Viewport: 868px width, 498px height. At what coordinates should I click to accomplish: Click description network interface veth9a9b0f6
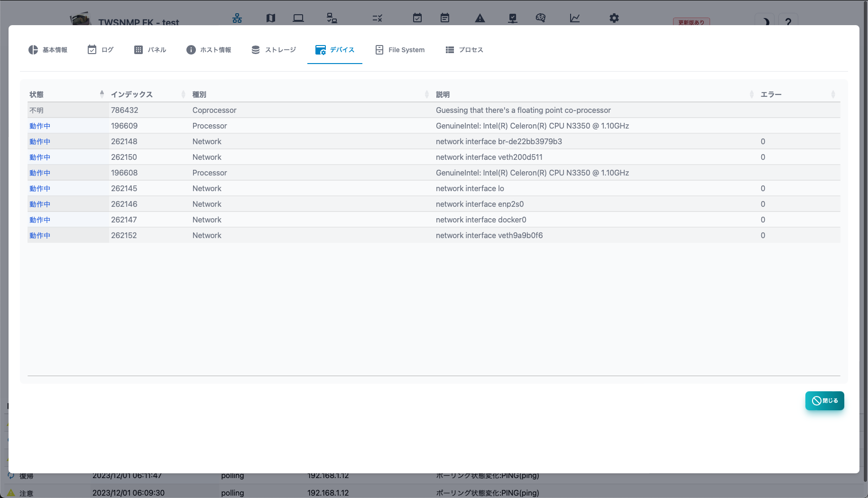[489, 235]
